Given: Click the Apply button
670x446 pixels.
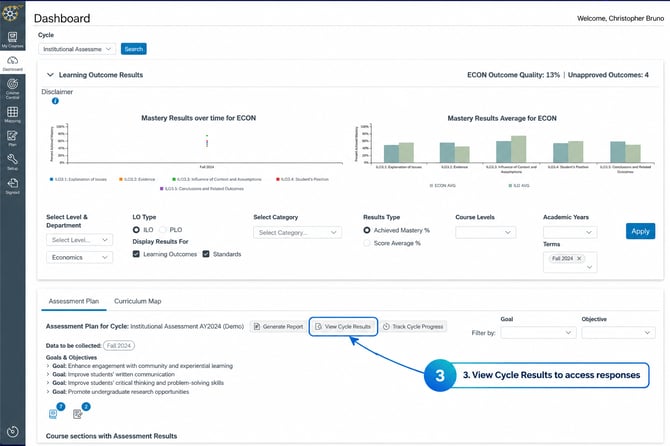Looking at the screenshot, I should 640,231.
